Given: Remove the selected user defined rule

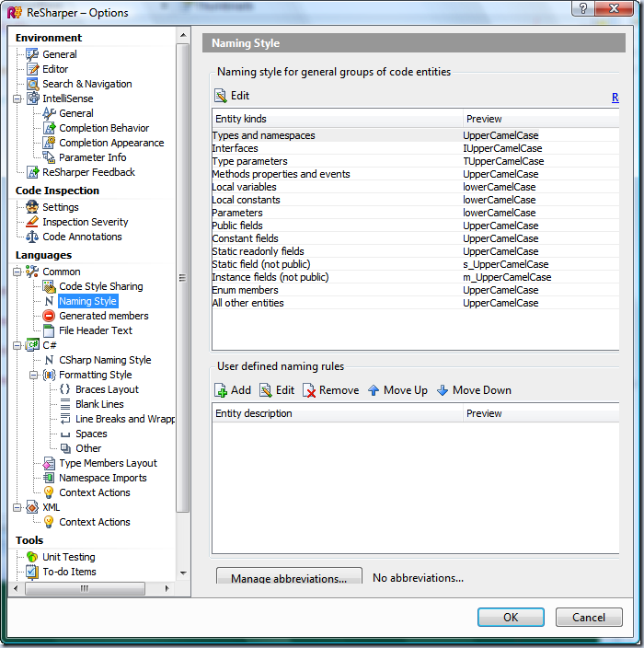Looking at the screenshot, I should [x=330, y=390].
